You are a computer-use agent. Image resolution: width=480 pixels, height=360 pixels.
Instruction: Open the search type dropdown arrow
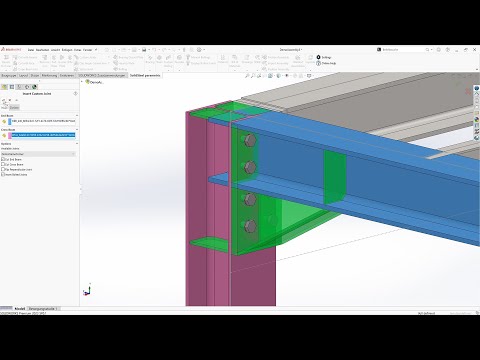pos(432,50)
